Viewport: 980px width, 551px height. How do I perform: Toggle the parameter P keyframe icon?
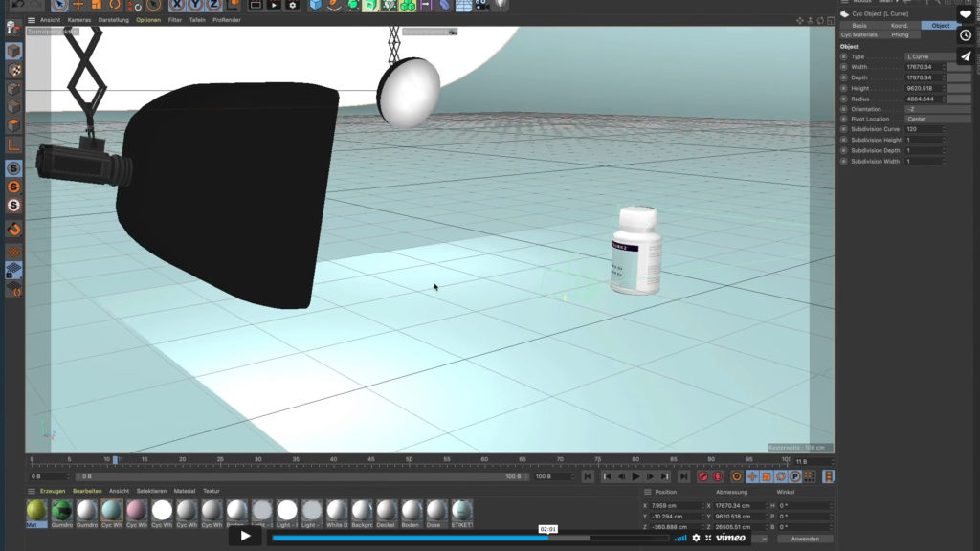coord(795,476)
